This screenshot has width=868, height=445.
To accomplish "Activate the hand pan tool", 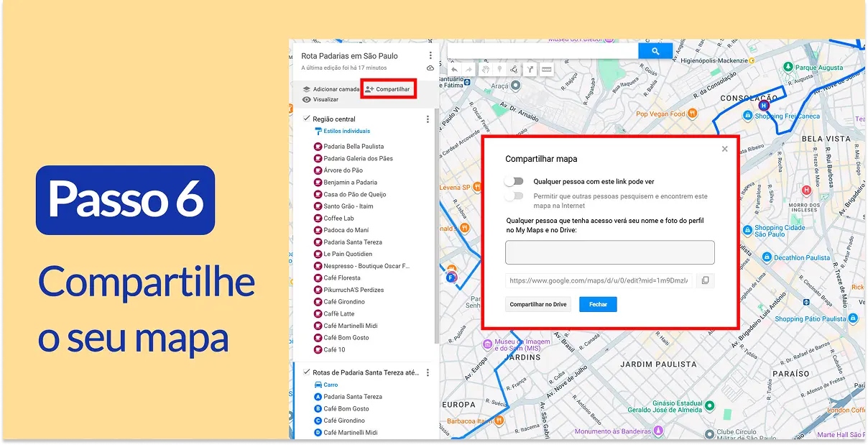I will click(x=485, y=69).
